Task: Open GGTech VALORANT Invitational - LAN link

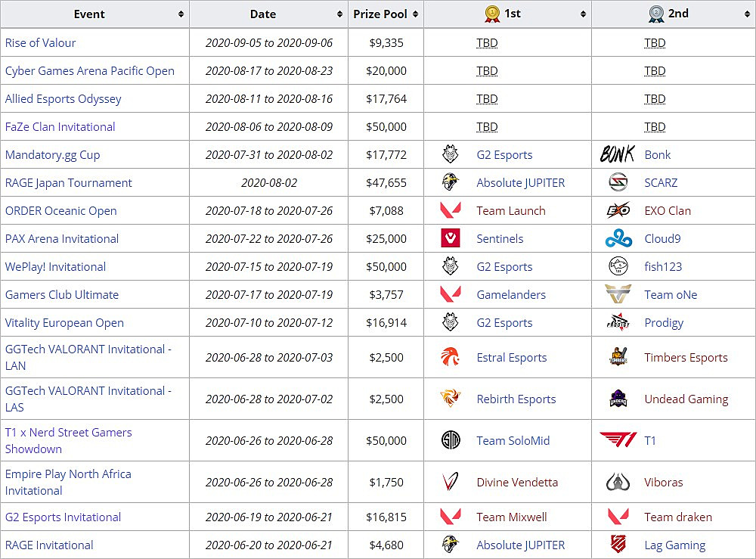Action: coord(88,357)
